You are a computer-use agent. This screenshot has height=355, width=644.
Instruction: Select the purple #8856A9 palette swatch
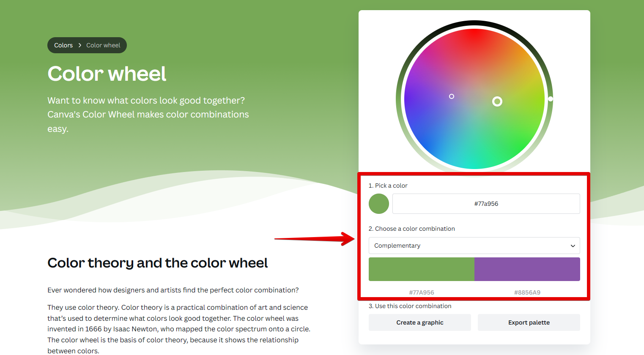[527, 269]
